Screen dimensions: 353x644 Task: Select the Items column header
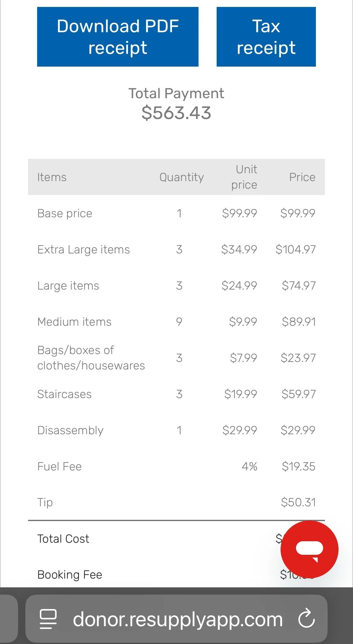[52, 177]
